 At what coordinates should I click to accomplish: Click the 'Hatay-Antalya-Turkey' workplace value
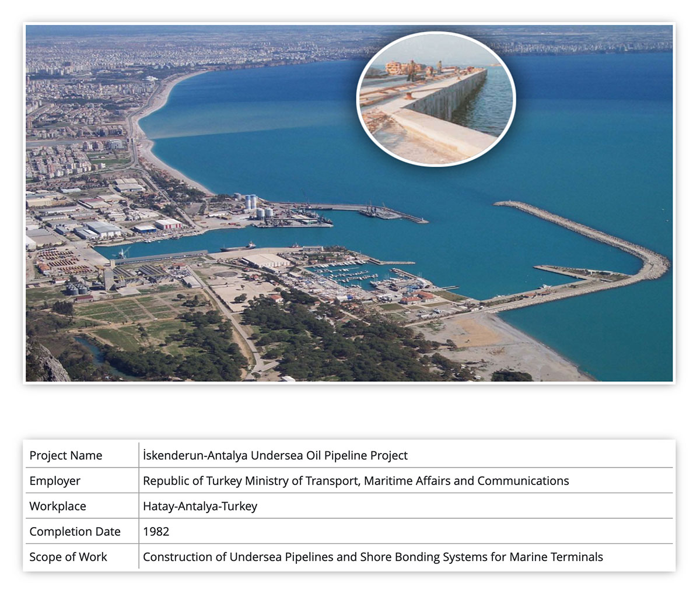tap(200, 506)
